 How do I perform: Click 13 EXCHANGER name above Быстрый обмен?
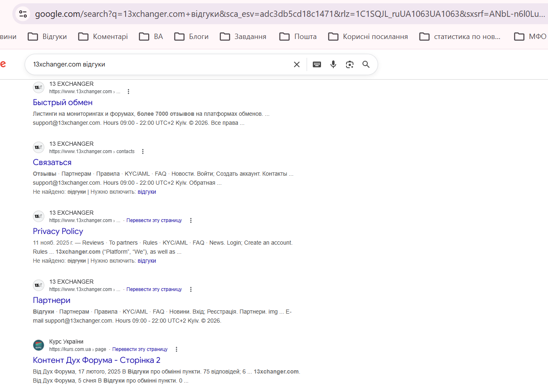click(71, 84)
